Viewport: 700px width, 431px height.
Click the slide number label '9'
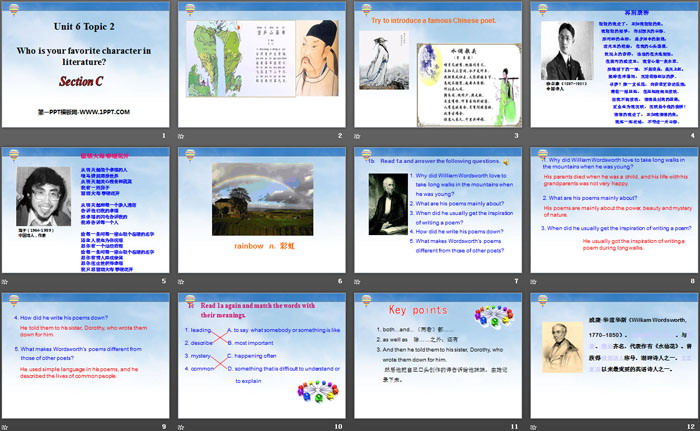click(x=164, y=427)
